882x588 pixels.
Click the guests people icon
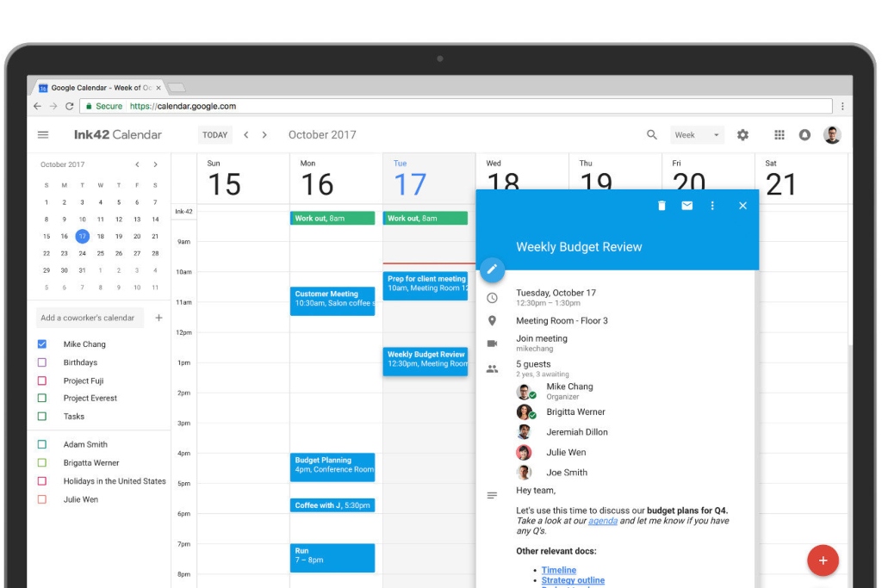click(492, 368)
